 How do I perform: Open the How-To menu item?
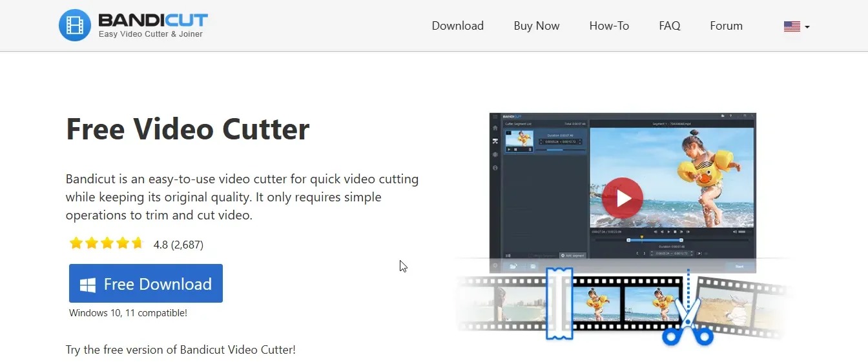(609, 26)
